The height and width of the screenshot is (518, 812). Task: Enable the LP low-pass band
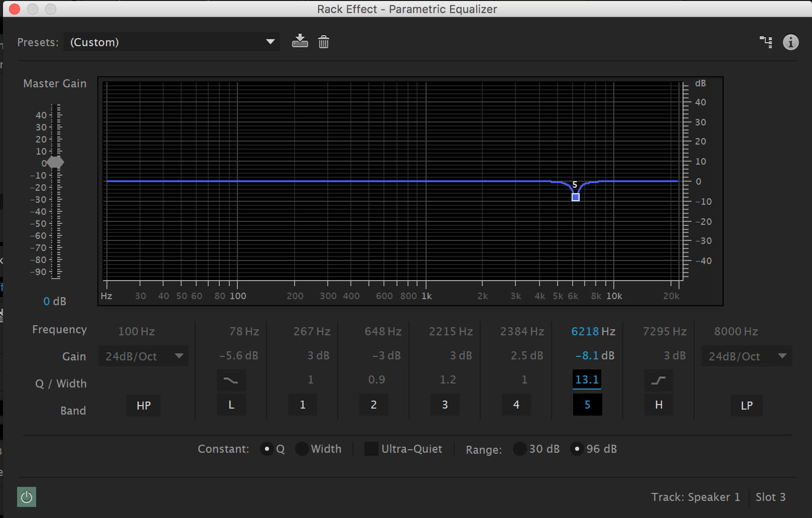tap(747, 406)
